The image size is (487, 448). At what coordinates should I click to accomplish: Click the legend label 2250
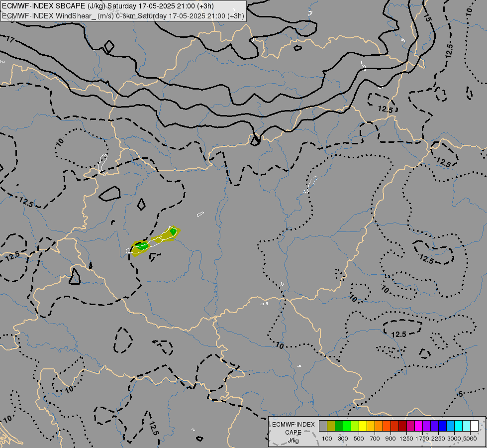point(438,439)
